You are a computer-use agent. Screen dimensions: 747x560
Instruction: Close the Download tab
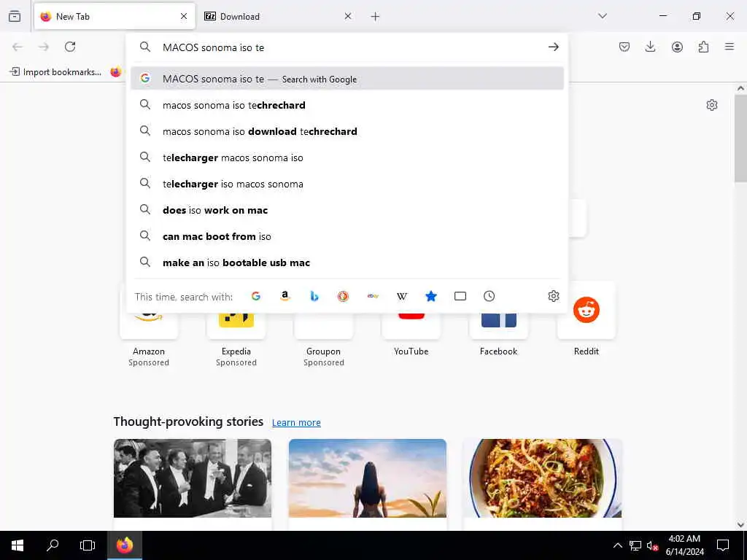[348, 17]
